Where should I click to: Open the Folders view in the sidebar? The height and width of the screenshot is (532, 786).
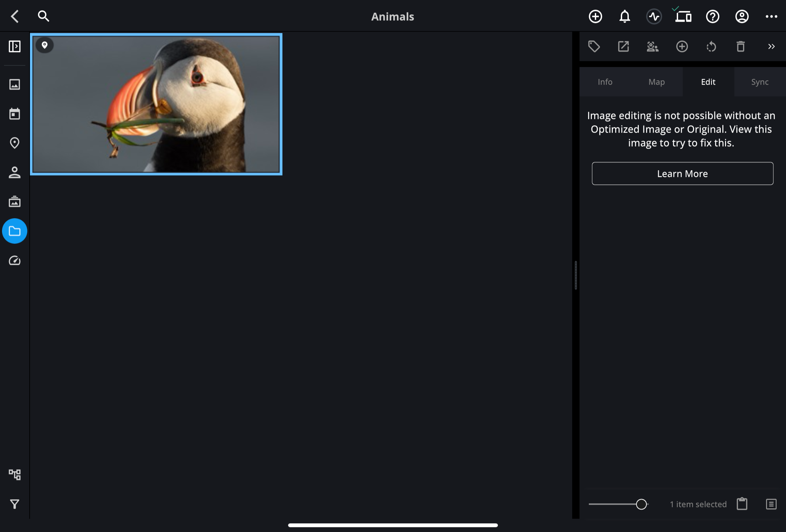coord(15,231)
